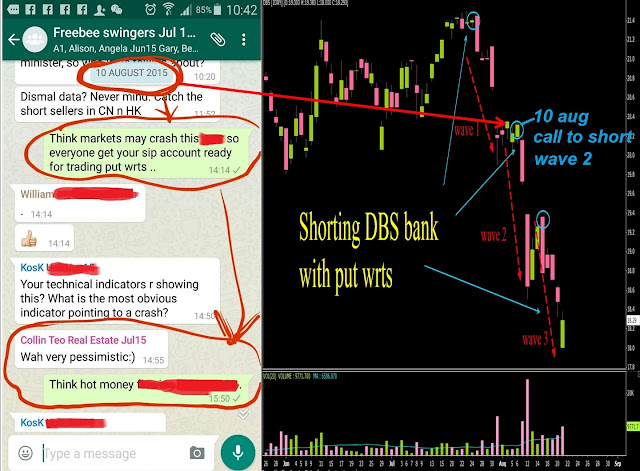Tap the WeChat notification icon in status bar

coord(116,9)
